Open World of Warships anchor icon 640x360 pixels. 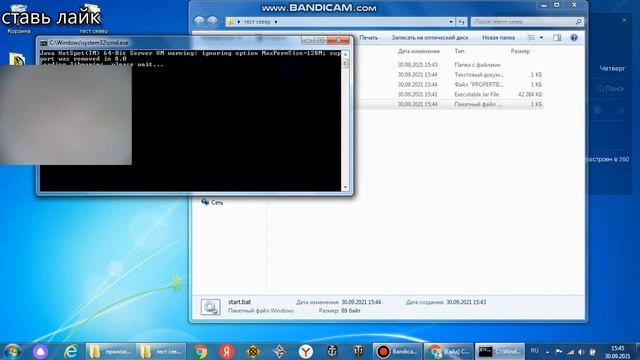pyautogui.click(x=332, y=351)
